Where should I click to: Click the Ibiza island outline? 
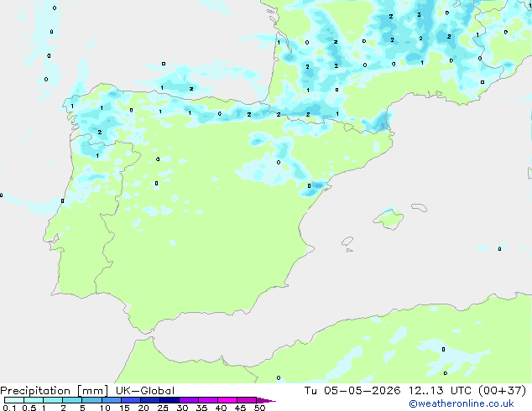click(x=347, y=242)
